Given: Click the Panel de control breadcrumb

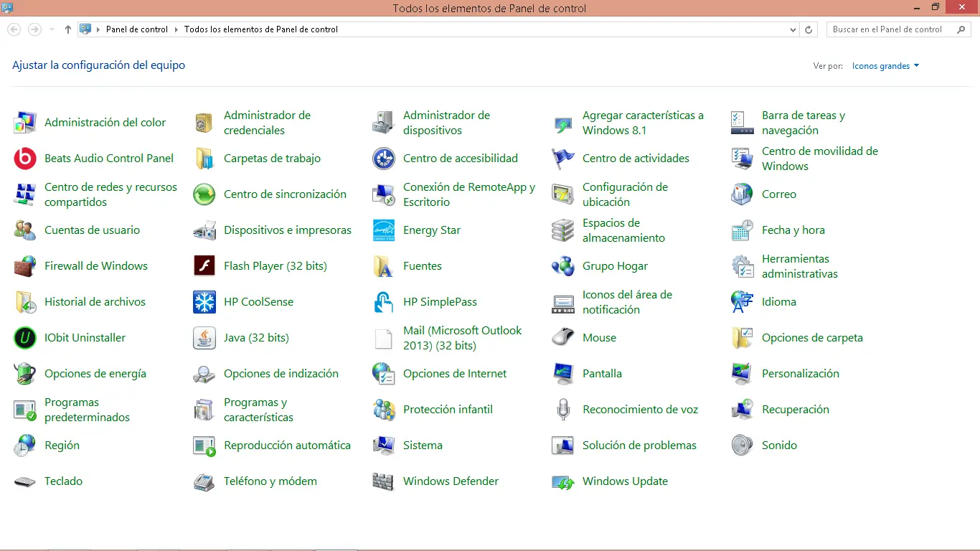Looking at the screenshot, I should 137,29.
